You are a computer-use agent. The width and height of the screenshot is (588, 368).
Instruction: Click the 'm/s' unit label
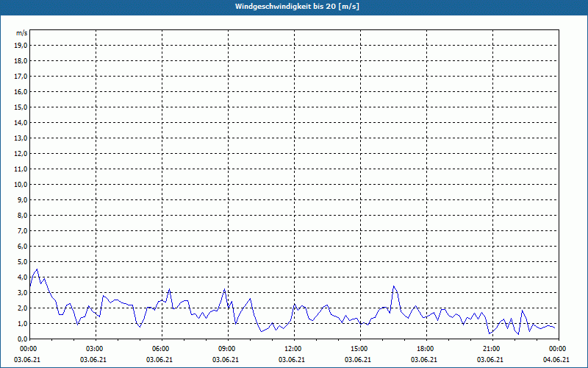coord(22,33)
